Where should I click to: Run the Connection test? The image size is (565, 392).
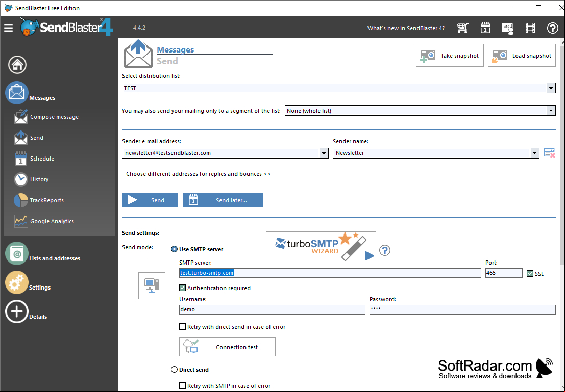(227, 347)
